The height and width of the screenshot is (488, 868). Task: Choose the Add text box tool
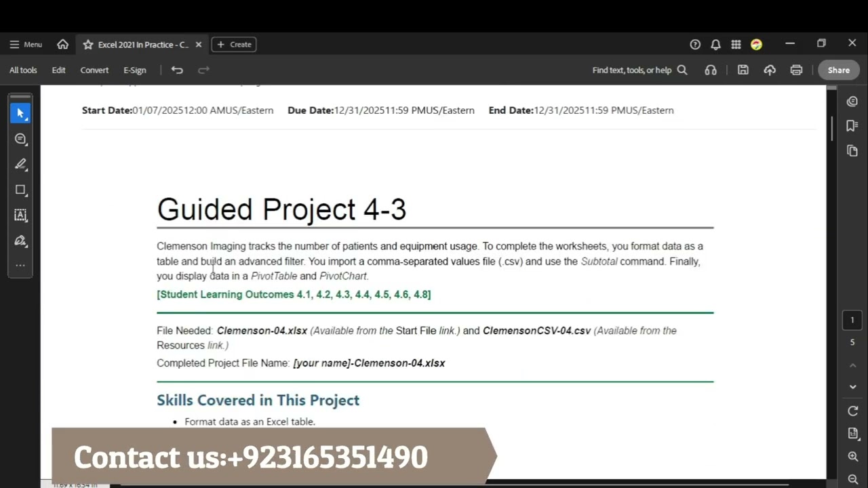(x=20, y=215)
